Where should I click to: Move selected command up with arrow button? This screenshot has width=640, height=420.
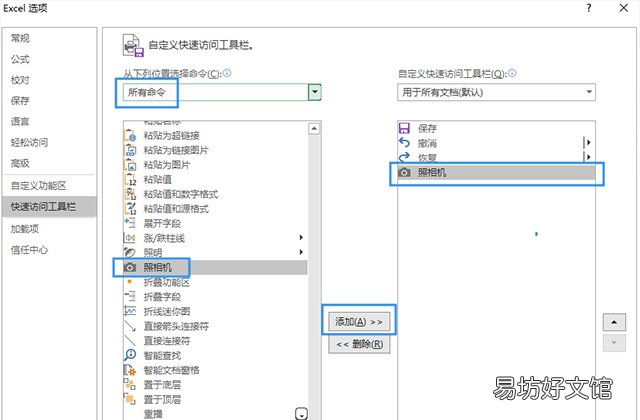pos(614,322)
